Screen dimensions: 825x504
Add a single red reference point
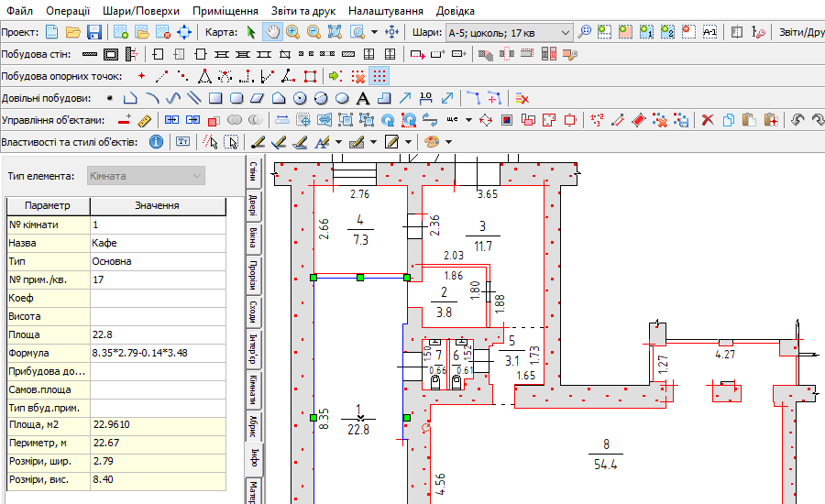point(141,76)
